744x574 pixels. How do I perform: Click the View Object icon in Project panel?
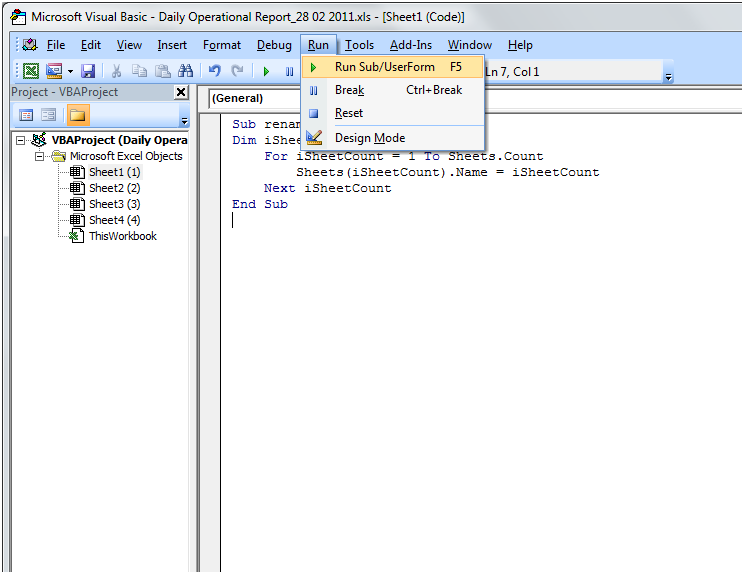coord(48,116)
